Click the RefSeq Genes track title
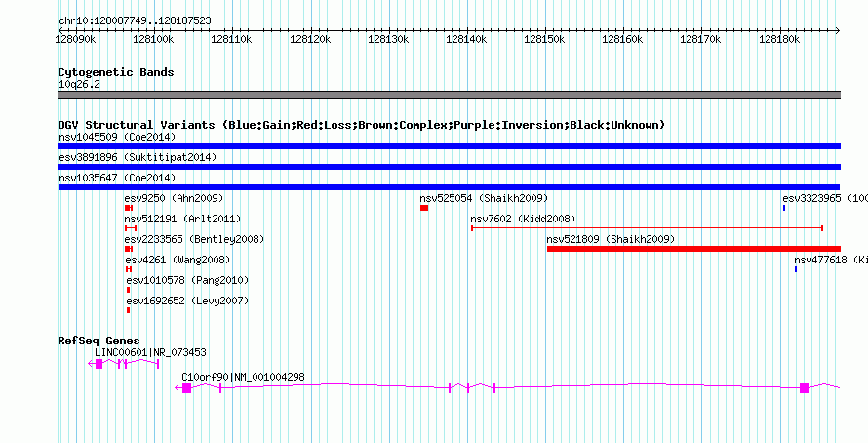 tap(99, 341)
